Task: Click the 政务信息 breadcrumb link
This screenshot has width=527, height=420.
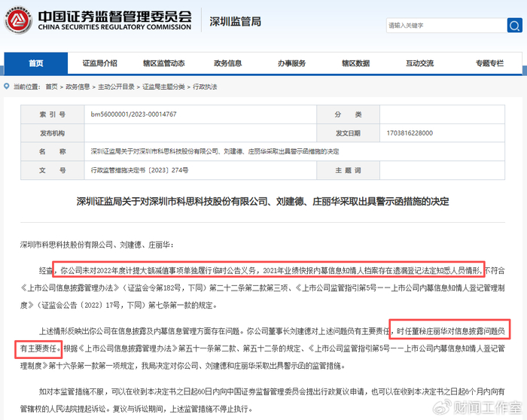Action: click(78, 87)
